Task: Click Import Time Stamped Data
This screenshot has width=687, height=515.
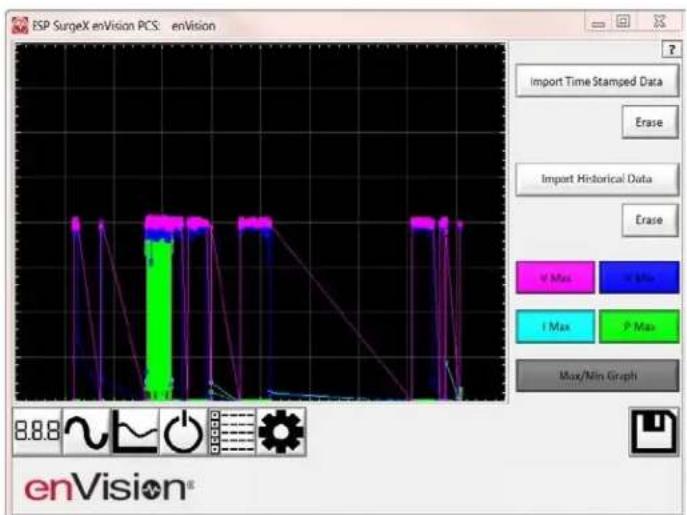Action: (597, 82)
